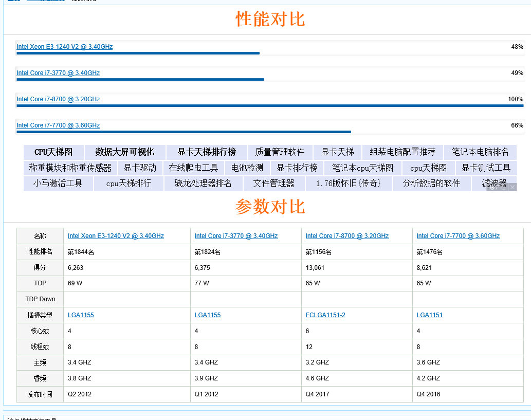
Task: Open the 称重模块和称重传感器 ad link
Action: tap(70, 168)
